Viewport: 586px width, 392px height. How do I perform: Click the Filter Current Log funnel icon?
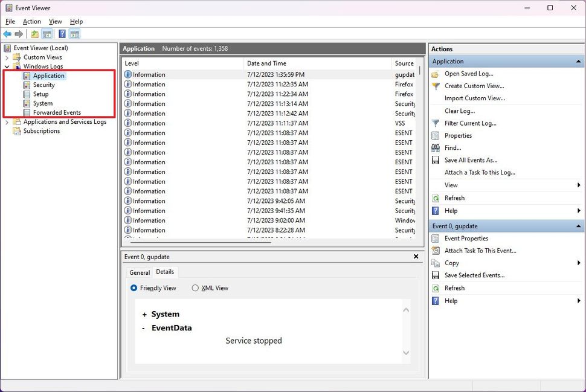click(x=436, y=123)
